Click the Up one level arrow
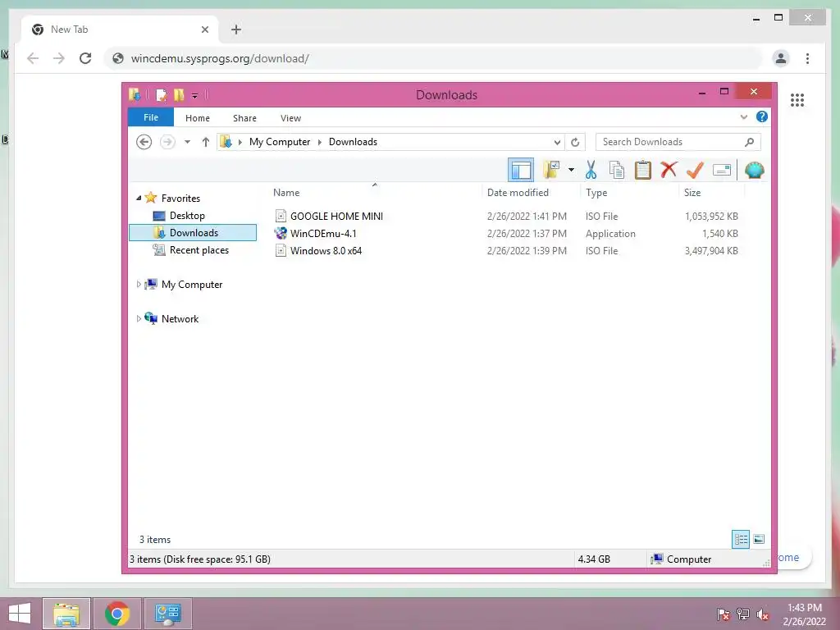The image size is (840, 630). tap(206, 142)
